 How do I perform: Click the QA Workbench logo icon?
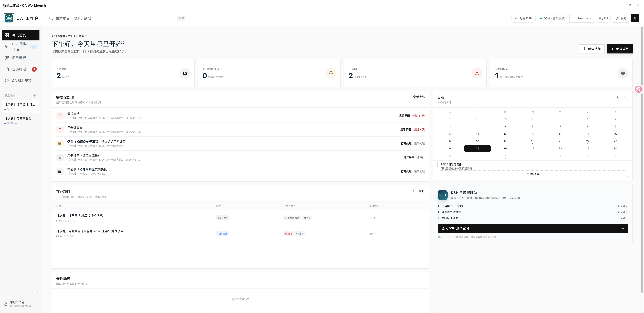9,18
